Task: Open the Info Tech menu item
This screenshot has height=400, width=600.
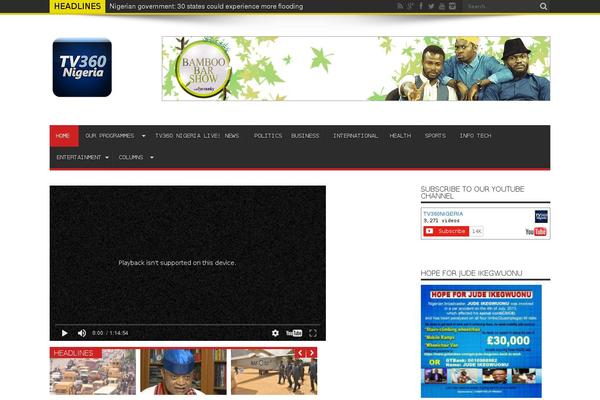Action: 475,136
